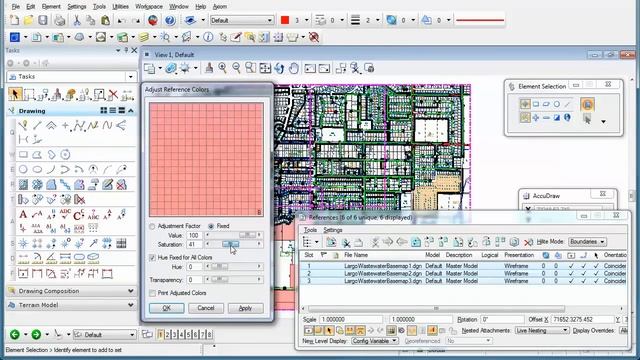The image size is (640, 360).
Task: Click the Element Information 'i' icon
Action: coord(208,37)
